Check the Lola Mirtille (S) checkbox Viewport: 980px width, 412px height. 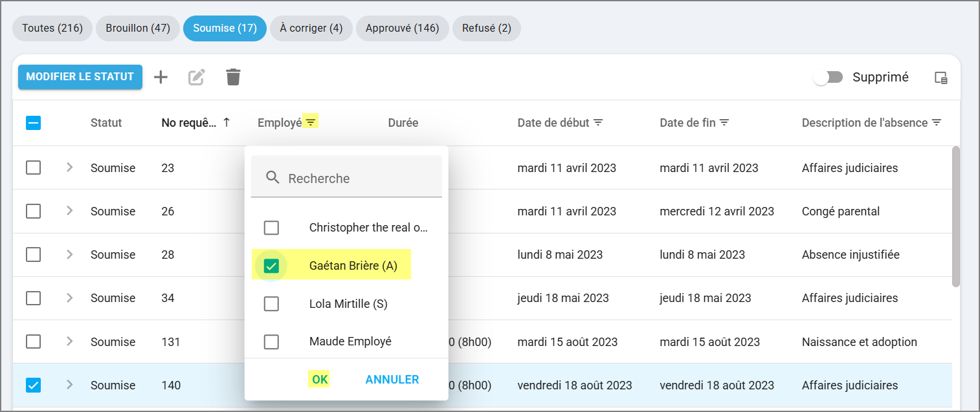pyautogui.click(x=271, y=303)
